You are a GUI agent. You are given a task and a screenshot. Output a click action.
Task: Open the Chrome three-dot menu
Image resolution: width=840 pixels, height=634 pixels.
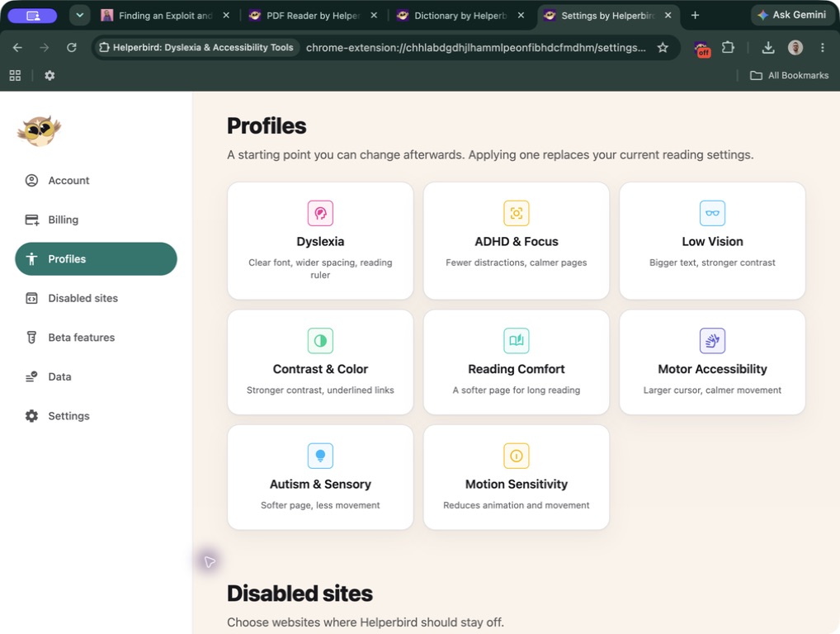point(823,48)
